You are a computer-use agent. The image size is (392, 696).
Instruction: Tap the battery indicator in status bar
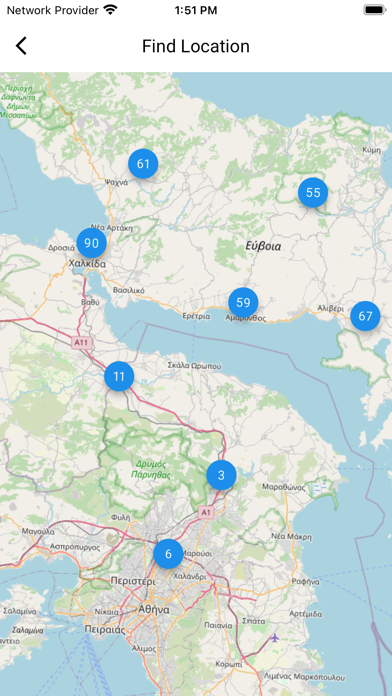[375, 10]
